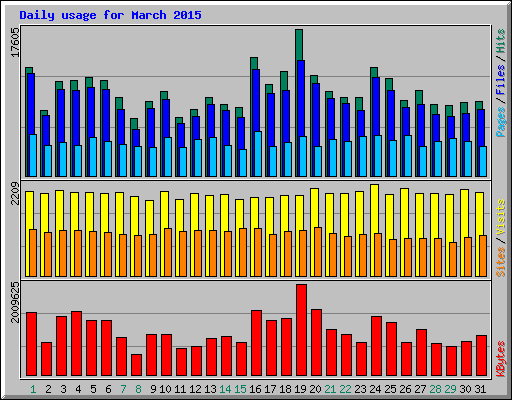Click green weekend day label 28

point(435,389)
